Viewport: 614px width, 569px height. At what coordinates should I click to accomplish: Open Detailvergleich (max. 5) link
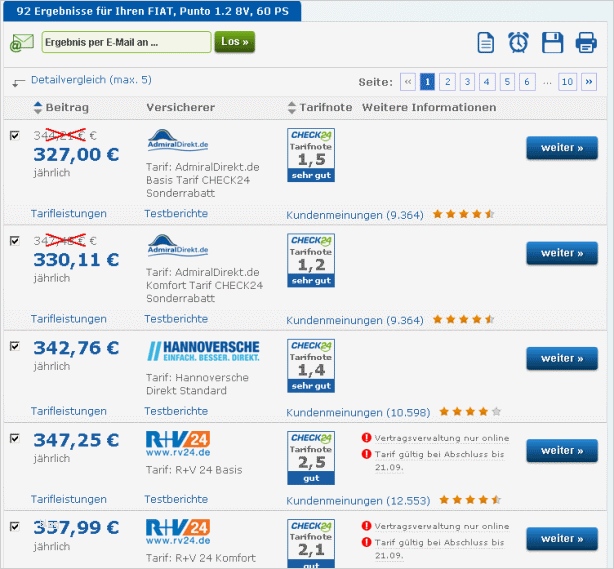(91, 80)
